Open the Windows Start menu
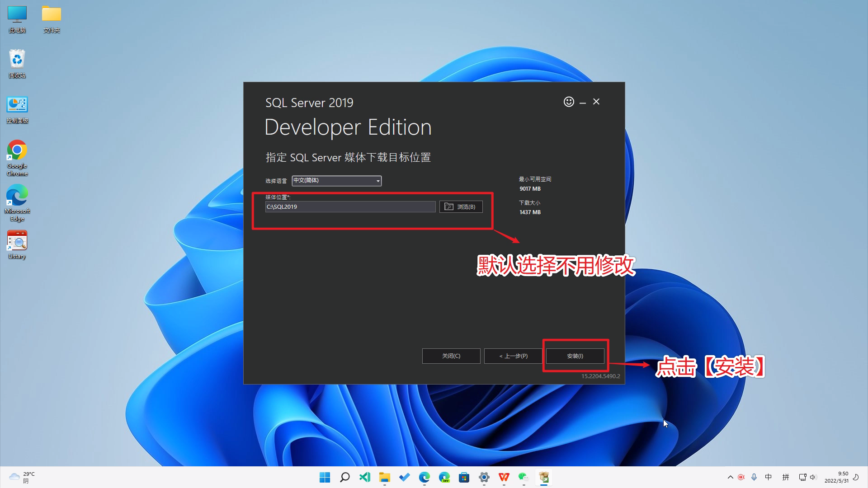The height and width of the screenshot is (488, 868). click(x=325, y=477)
